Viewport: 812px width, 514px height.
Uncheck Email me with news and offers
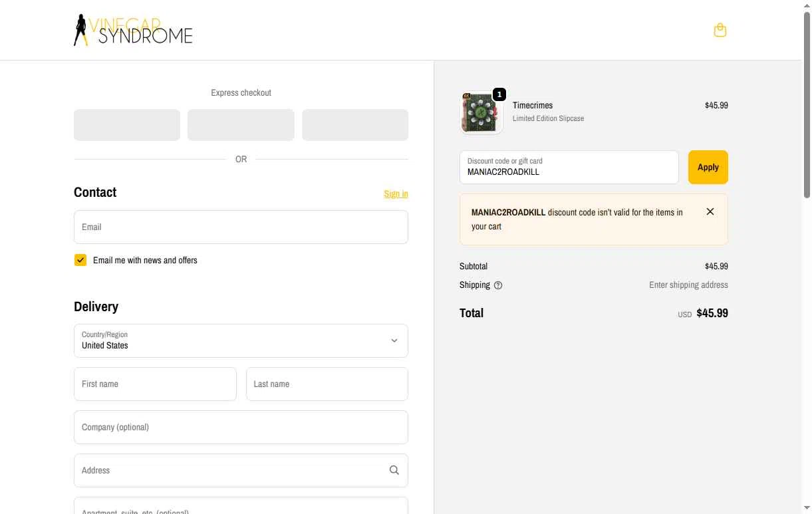pyautogui.click(x=80, y=260)
